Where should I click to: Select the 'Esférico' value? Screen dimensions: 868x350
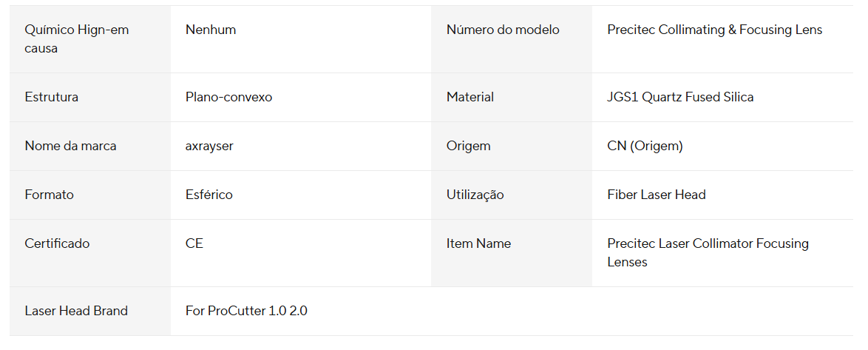(x=208, y=195)
